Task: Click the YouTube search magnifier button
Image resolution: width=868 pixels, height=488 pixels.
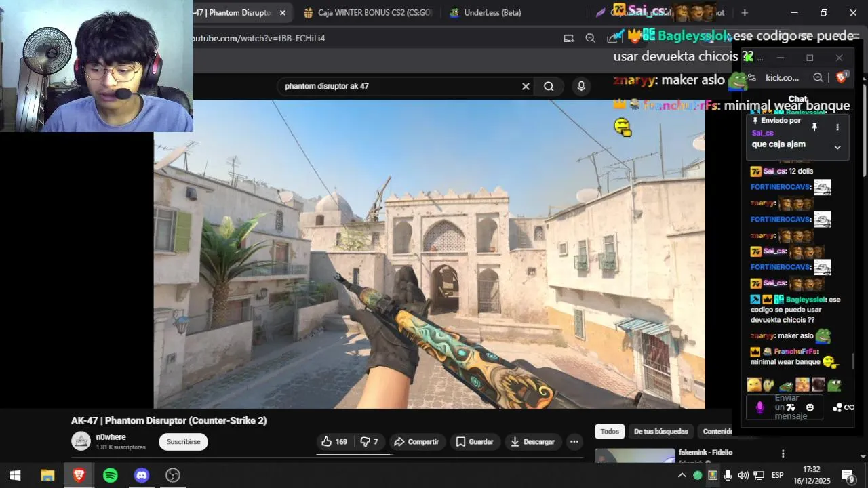Action: [549, 86]
